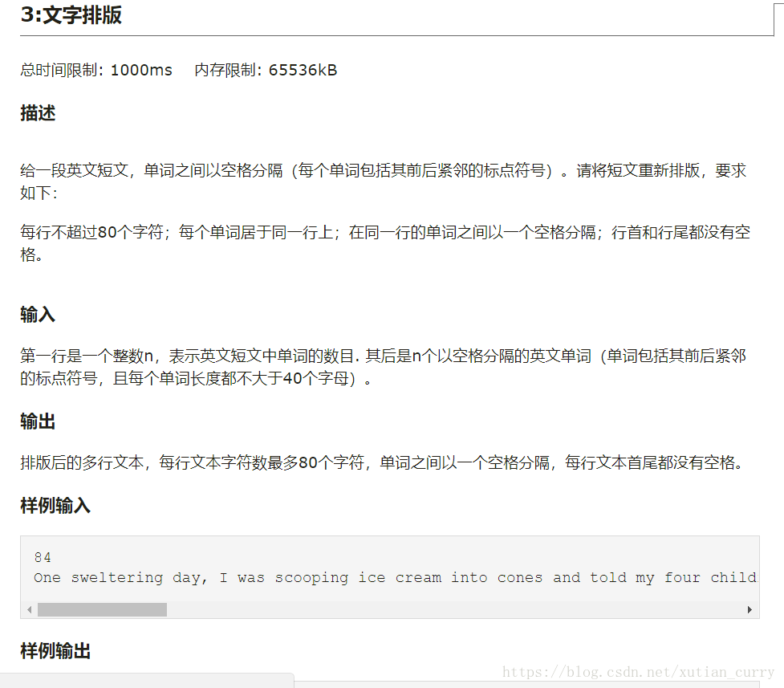Click the horizontal scrollbar thumb in the sample input box

coord(103,609)
